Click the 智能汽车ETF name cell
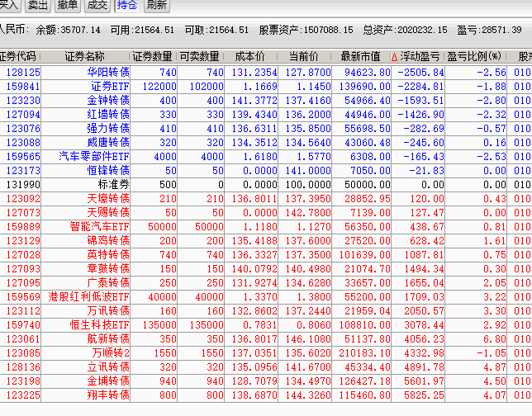 pos(99,227)
